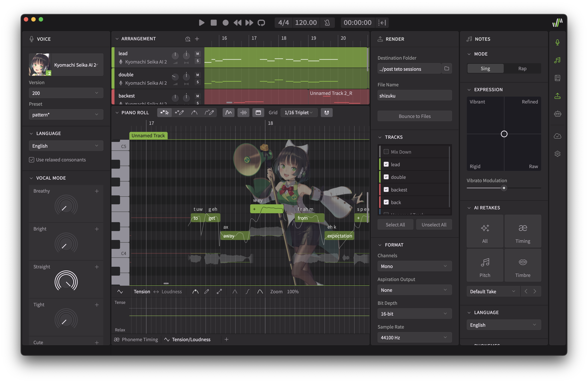Open the cloud panel in right sidebar

[557, 136]
